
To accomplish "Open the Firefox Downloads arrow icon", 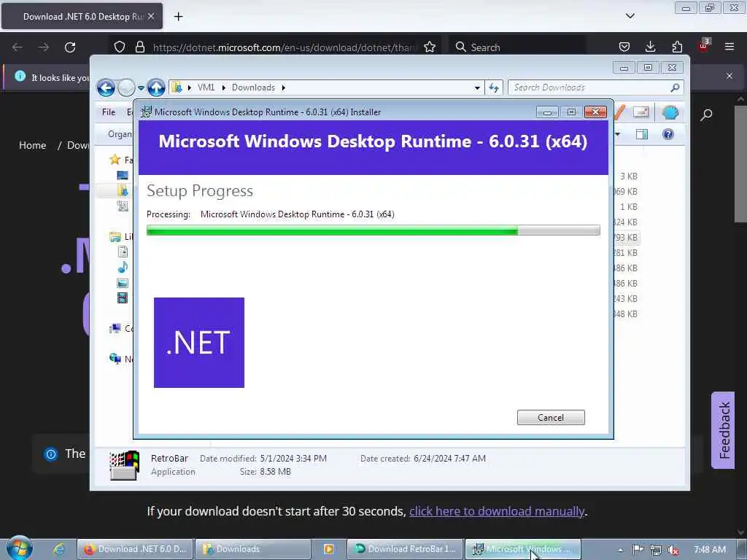I will tap(650, 47).
